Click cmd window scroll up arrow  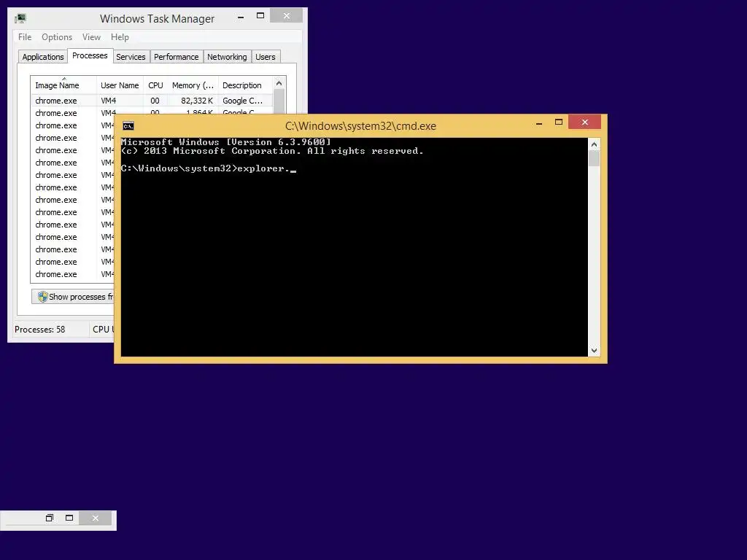594,144
